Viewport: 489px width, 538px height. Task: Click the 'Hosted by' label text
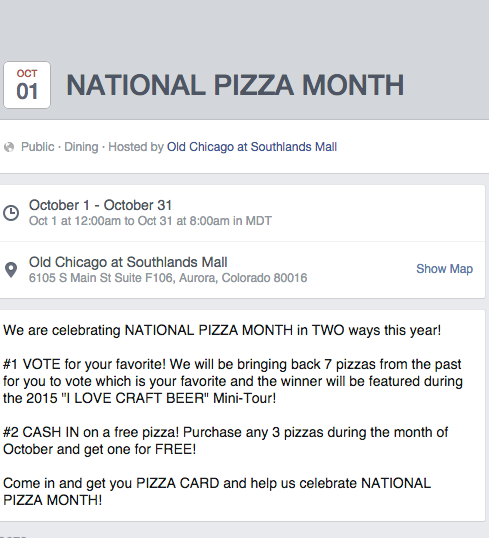(136, 147)
